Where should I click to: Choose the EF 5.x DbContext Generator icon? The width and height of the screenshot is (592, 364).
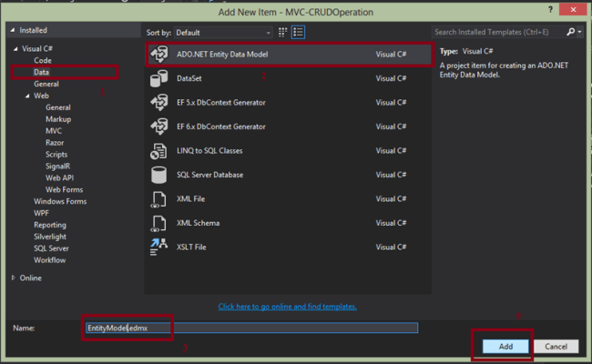point(158,103)
